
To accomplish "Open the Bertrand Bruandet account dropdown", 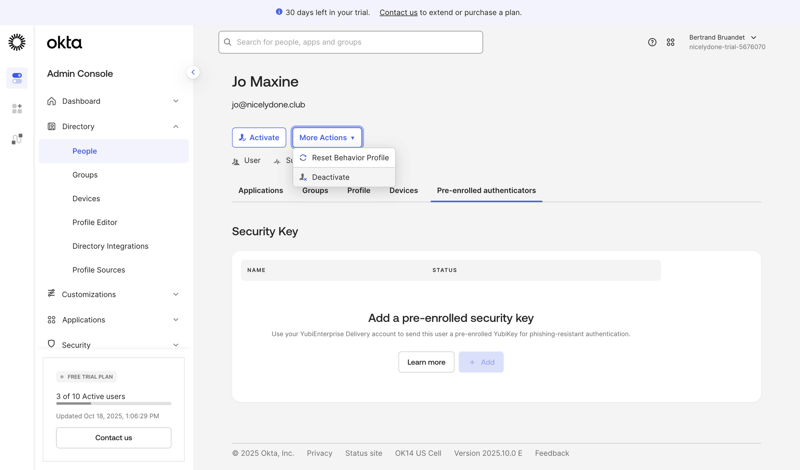I will click(727, 42).
